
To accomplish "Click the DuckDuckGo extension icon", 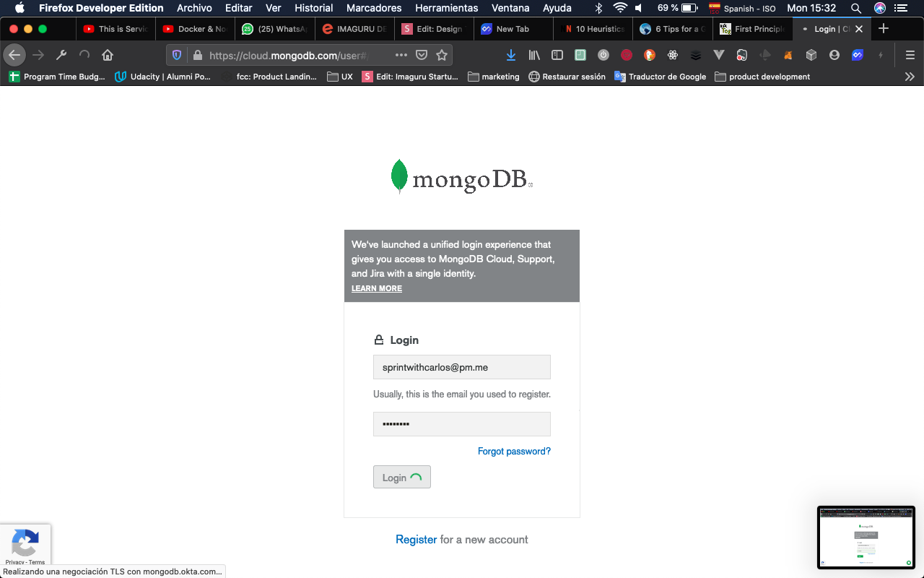I will [x=650, y=55].
